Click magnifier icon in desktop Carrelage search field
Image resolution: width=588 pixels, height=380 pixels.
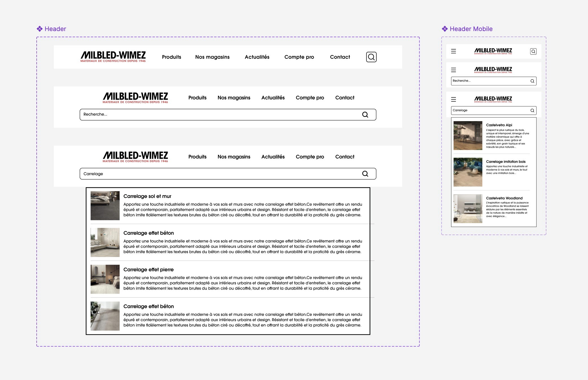click(365, 174)
